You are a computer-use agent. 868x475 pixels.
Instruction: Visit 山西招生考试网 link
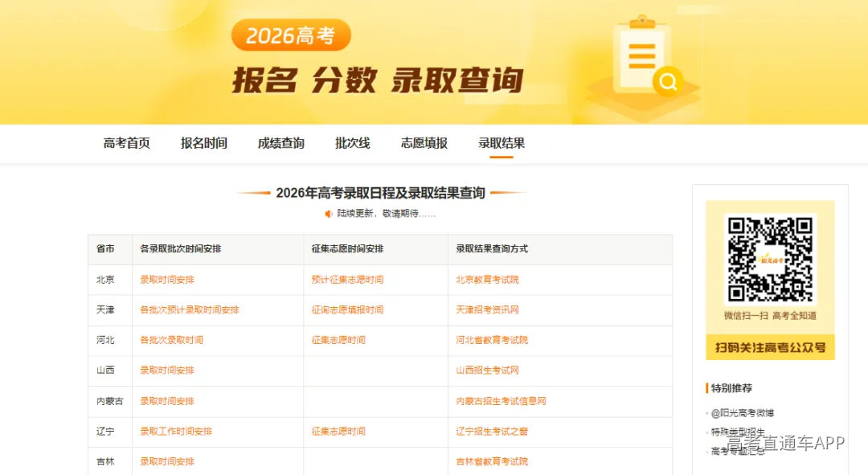tap(487, 370)
